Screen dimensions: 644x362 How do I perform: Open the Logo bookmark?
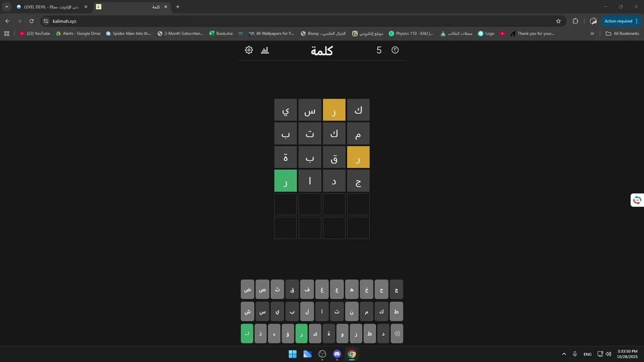pyautogui.click(x=486, y=34)
